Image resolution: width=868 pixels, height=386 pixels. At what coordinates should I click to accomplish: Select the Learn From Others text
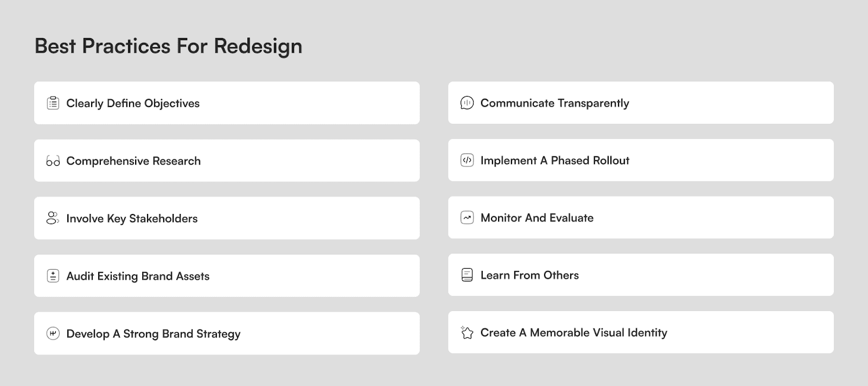(x=529, y=275)
